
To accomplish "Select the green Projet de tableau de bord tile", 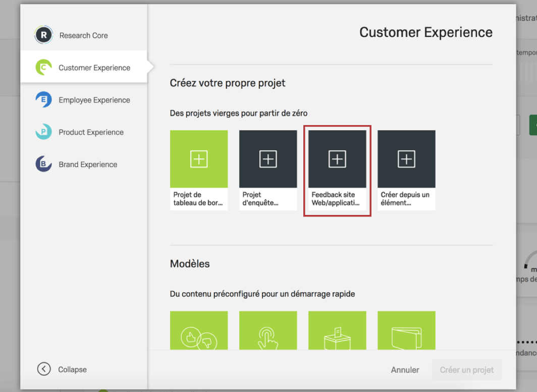I will (x=199, y=170).
